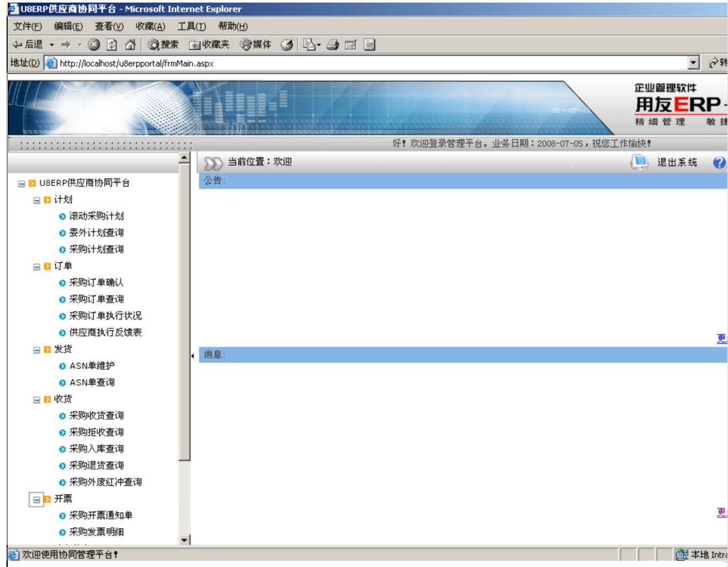The width and height of the screenshot is (728, 567).
Task: Click the sidebar scrollbar down arrow
Action: pos(185,540)
